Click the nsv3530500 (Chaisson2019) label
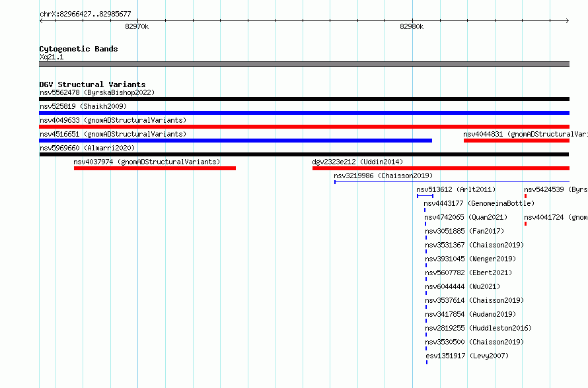This screenshot has height=388, width=588. coord(474,342)
